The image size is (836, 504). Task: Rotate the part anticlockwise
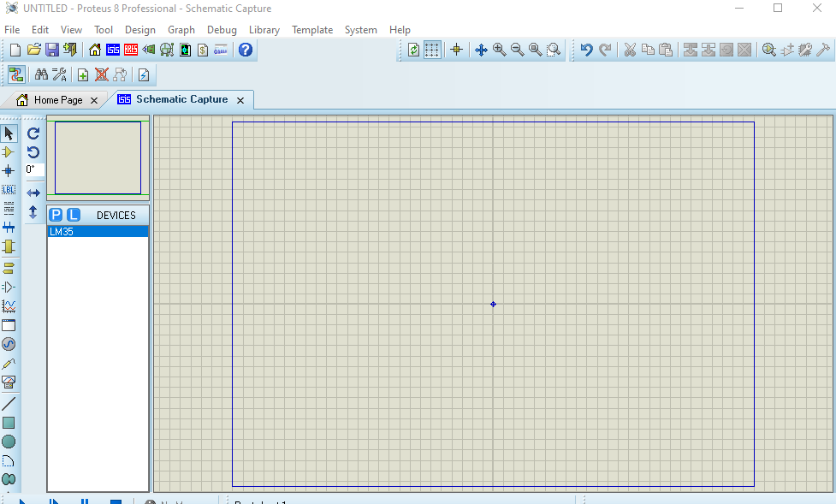point(33,152)
